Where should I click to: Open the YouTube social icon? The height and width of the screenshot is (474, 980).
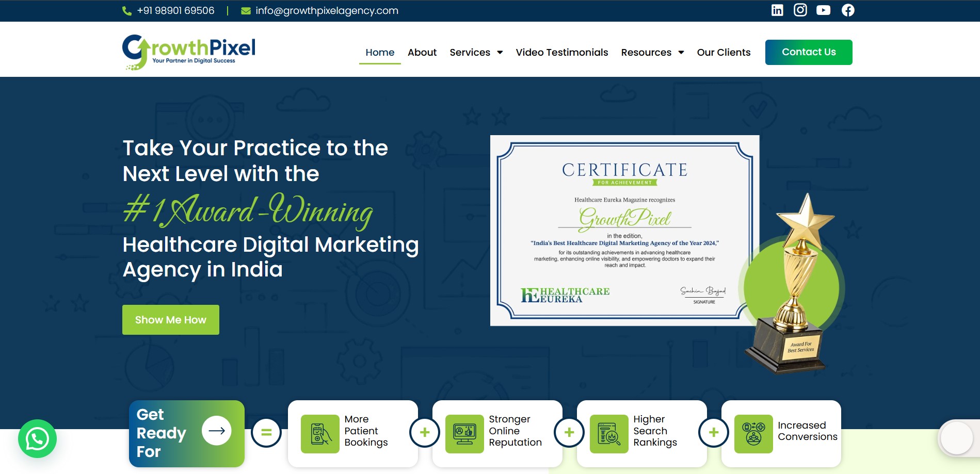824,10
